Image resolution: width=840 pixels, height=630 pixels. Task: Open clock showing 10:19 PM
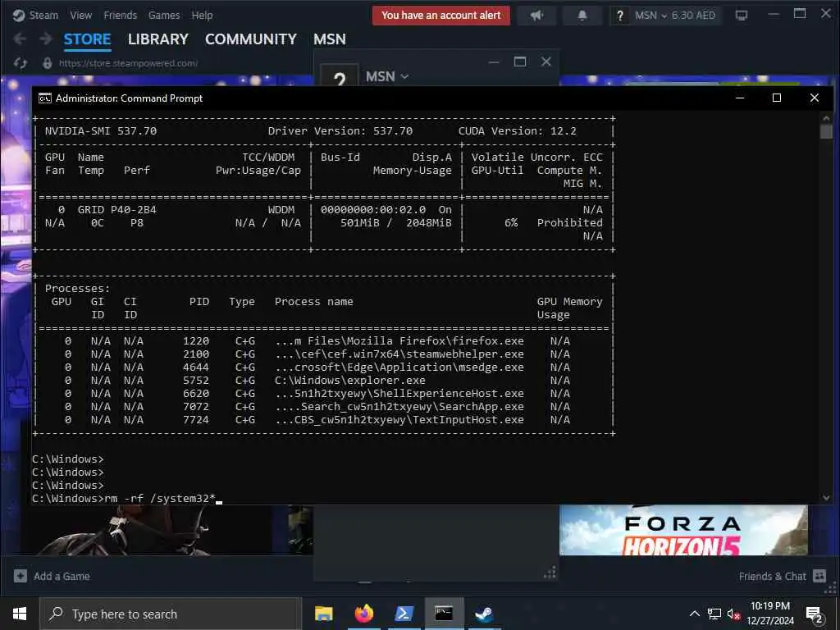tap(770, 614)
